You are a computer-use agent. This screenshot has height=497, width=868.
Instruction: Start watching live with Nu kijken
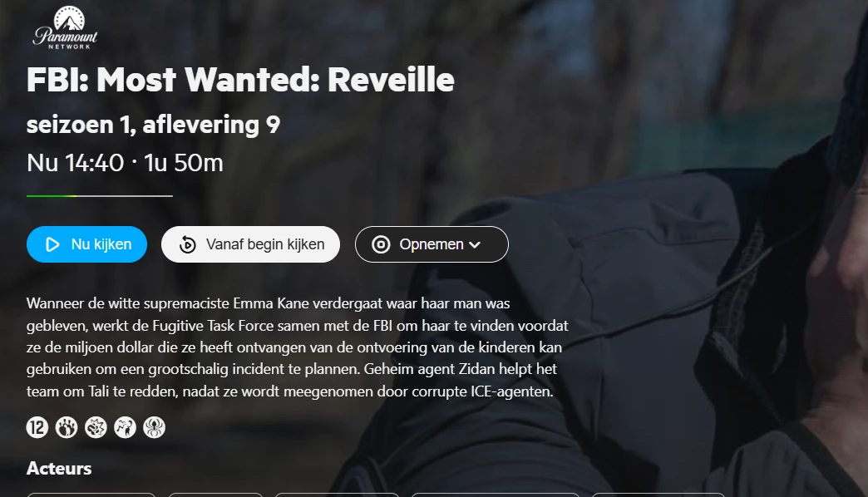tap(87, 244)
